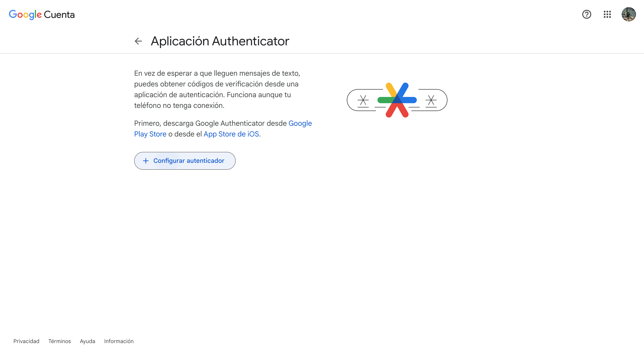Click Configurar autenticador button

pos(185,161)
